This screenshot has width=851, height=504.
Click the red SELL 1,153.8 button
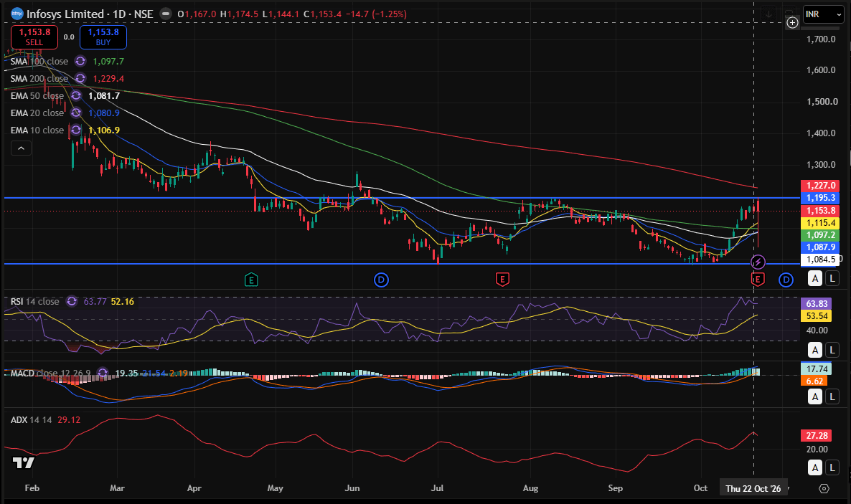pos(34,37)
